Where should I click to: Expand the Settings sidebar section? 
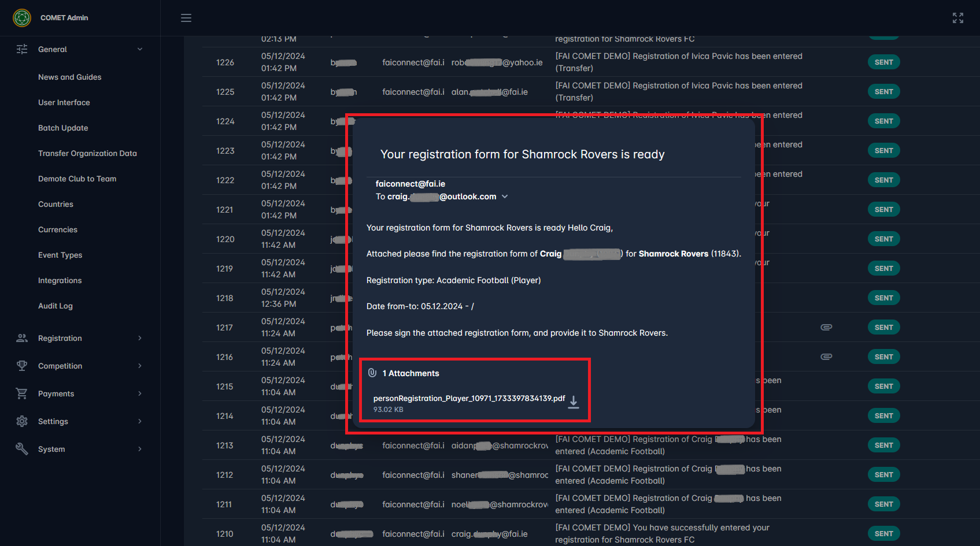[139, 421]
